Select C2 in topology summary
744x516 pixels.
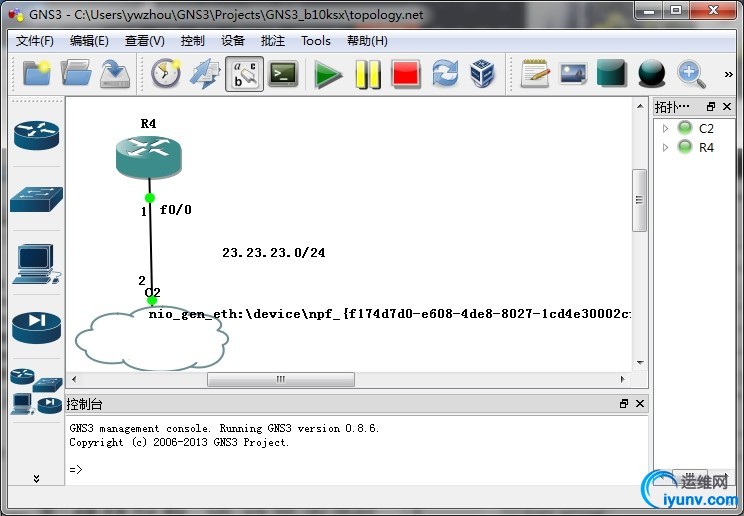click(x=706, y=128)
